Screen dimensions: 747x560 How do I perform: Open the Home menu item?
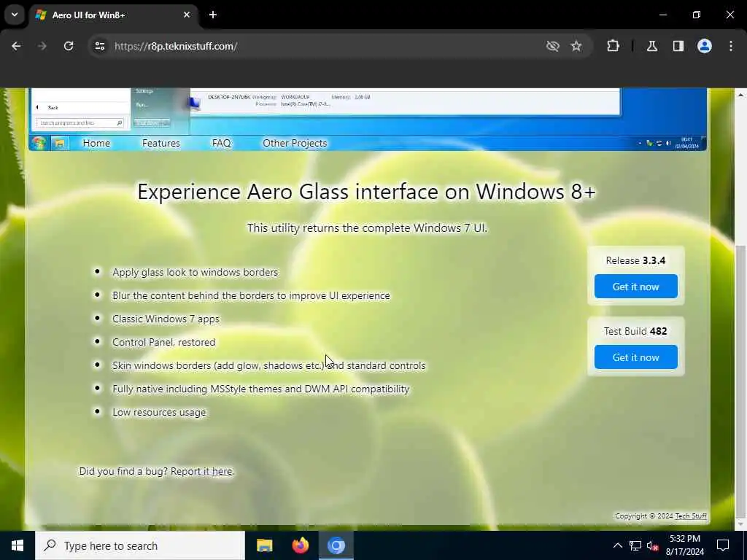tap(96, 144)
